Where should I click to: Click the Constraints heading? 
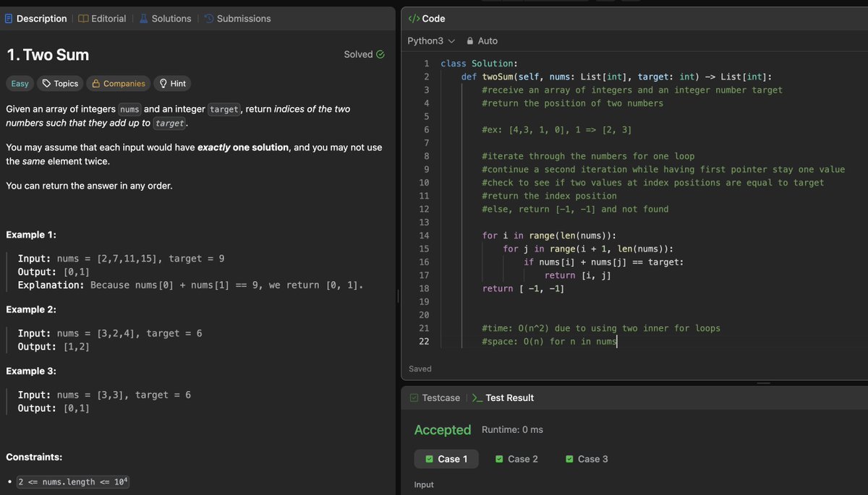34,457
